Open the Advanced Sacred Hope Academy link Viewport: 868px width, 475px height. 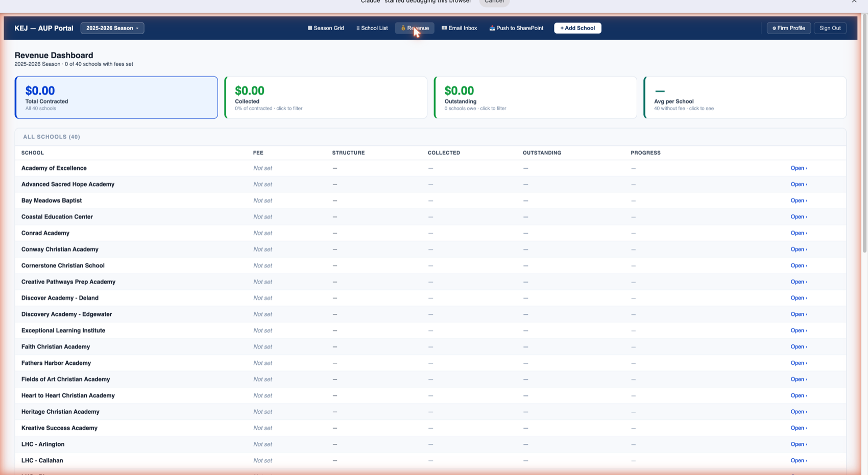(799, 184)
